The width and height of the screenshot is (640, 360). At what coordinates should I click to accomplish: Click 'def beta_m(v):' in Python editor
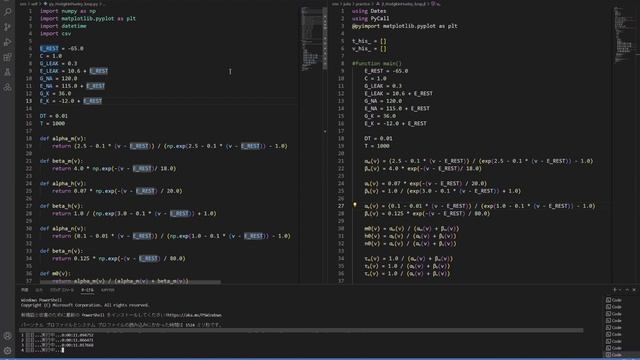tap(62, 161)
